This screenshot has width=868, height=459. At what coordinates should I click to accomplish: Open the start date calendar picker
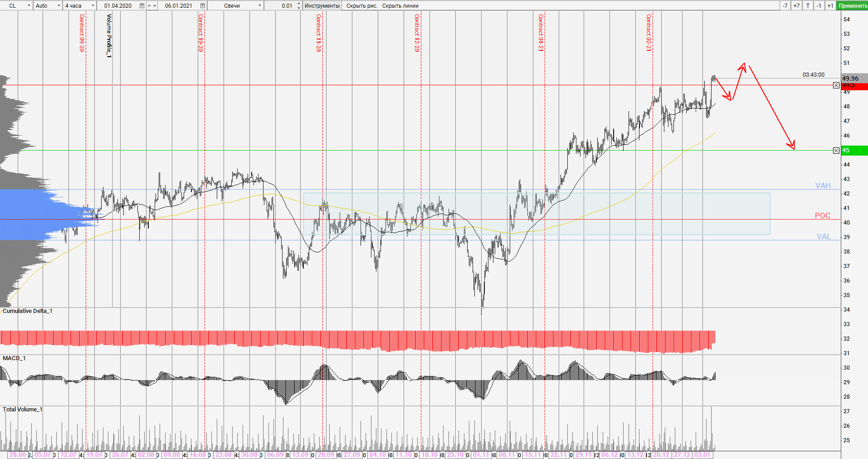(142, 5)
